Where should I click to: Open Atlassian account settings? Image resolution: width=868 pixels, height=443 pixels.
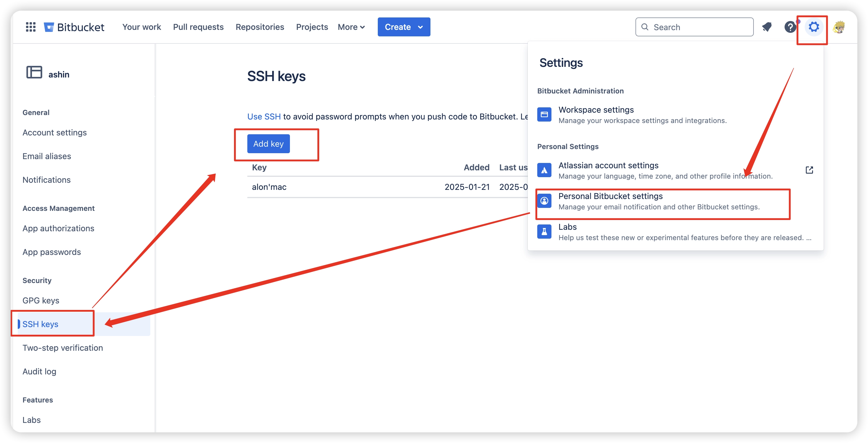tap(608, 166)
